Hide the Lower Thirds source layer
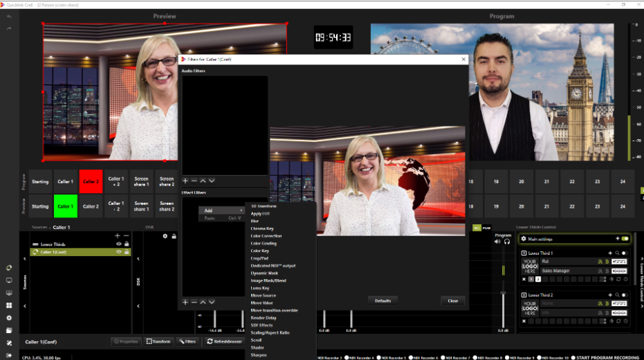 118,244
